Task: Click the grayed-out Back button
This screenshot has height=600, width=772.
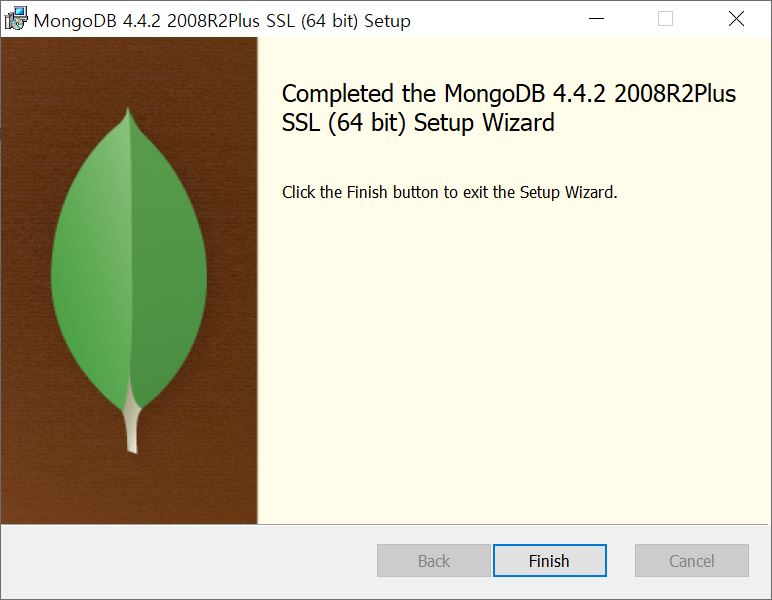Action: click(434, 560)
